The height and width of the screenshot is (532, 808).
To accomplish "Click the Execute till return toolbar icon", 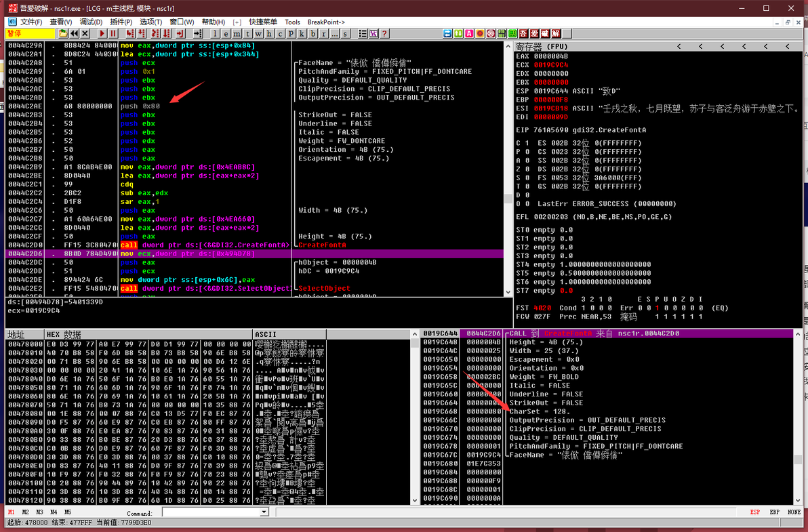I will click(180, 33).
